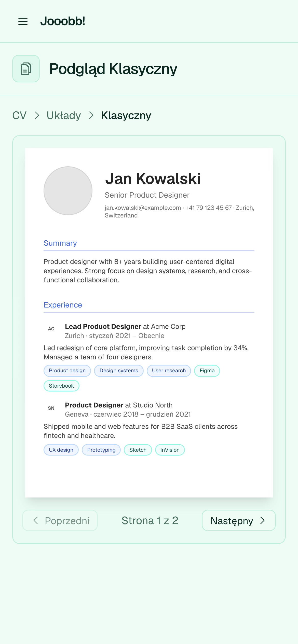Screen dimensions: 298x644
Task: Click the Jooobb! logo
Action: click(x=63, y=21)
